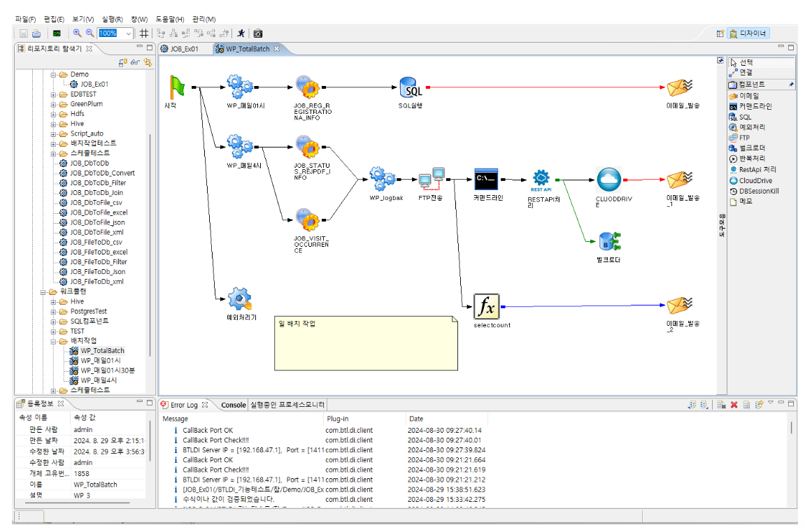805x532 pixels.
Task: Select the JOB_STATUS_REJPDF_INFO node
Action: pyautogui.click(x=308, y=148)
